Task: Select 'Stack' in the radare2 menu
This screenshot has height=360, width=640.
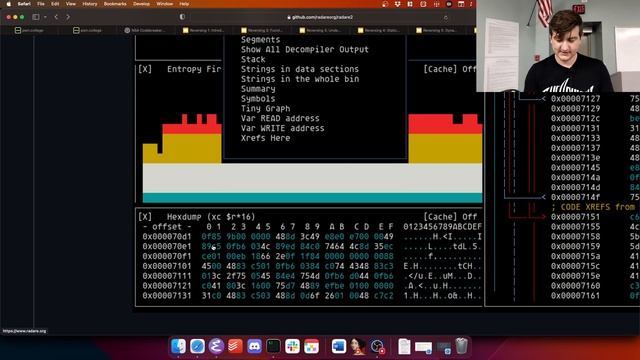Action: [253, 59]
